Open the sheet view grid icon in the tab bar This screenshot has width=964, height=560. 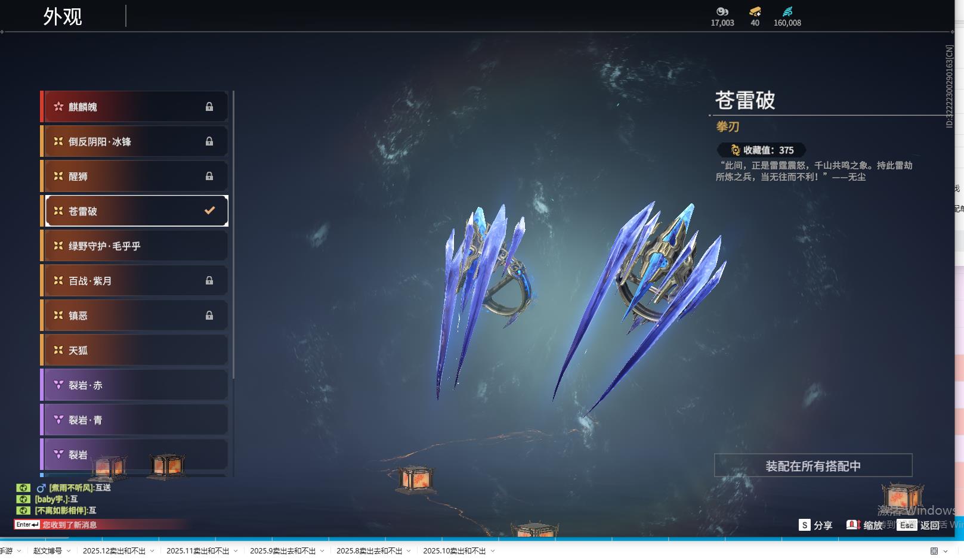coord(934,551)
